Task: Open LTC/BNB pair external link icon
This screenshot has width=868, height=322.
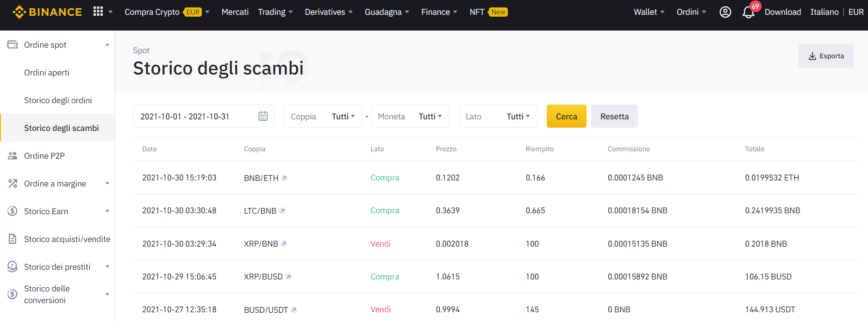Action: pyautogui.click(x=282, y=211)
